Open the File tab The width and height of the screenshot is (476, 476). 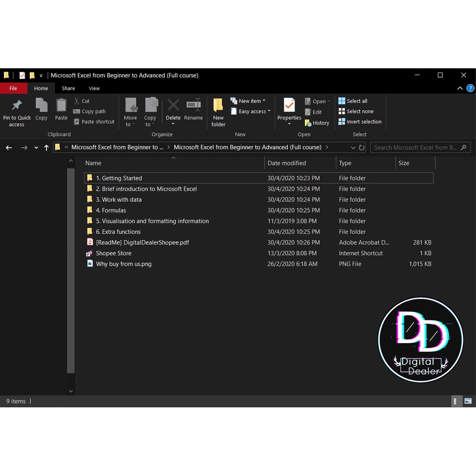13,88
